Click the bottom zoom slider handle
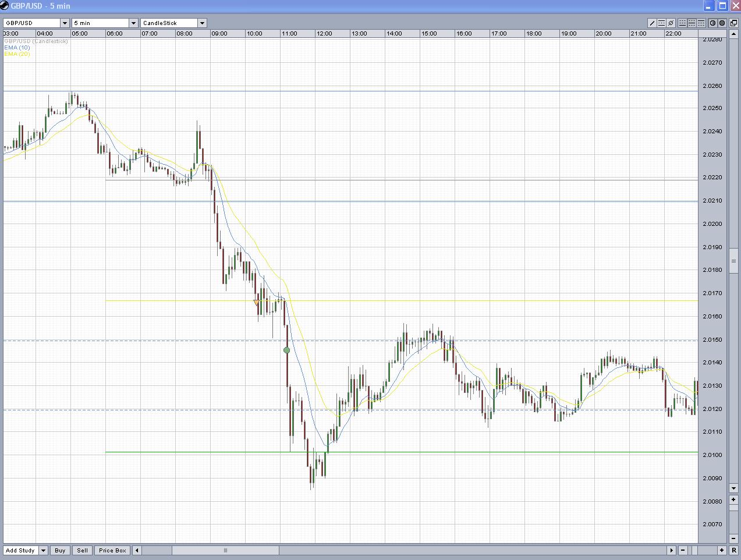This screenshot has width=741, height=560. coord(694,550)
